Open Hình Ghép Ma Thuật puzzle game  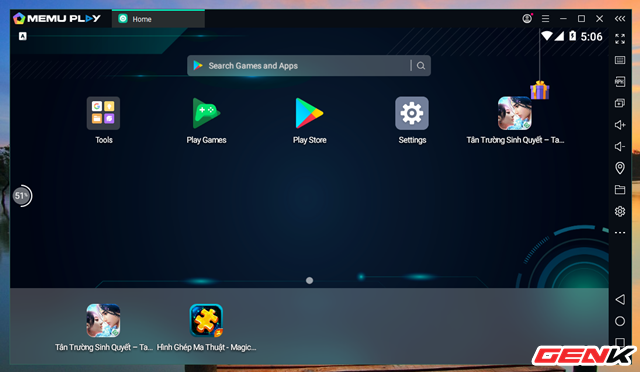(206, 321)
